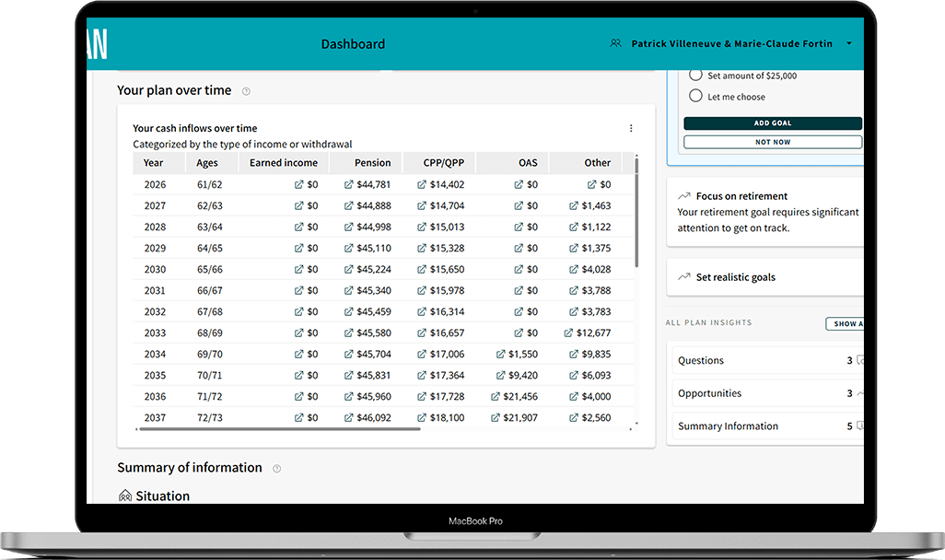Select the Dashboard tab
This screenshot has width=945, height=560.
[353, 43]
